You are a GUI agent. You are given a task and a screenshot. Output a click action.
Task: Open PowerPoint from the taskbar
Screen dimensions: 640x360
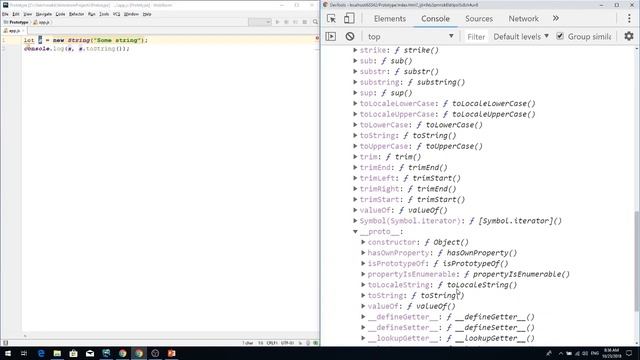tap(171, 353)
